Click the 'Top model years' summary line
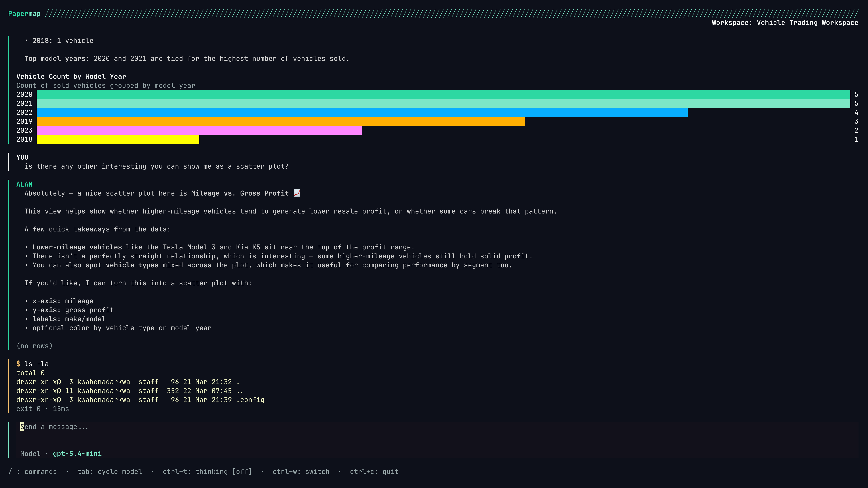 coord(187,59)
